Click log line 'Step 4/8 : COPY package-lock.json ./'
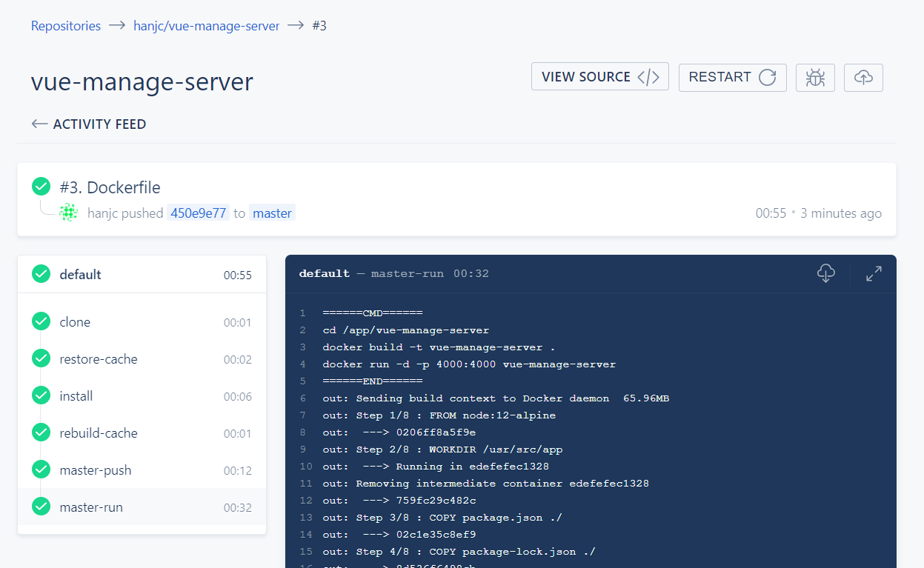924x568 pixels. (459, 552)
